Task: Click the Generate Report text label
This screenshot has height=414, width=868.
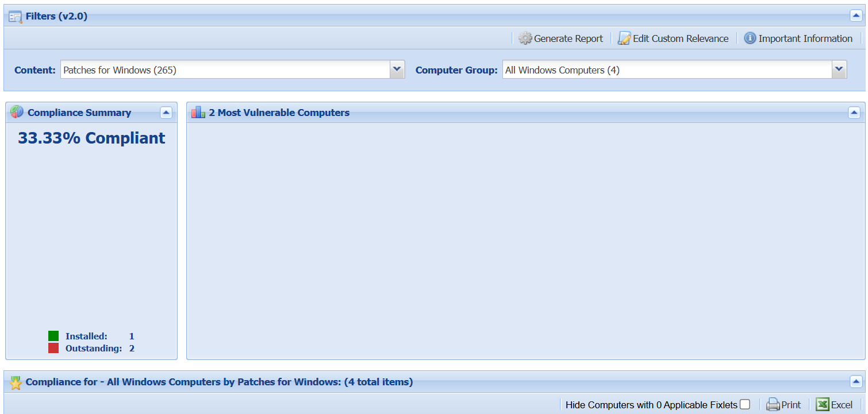Action: 568,38
